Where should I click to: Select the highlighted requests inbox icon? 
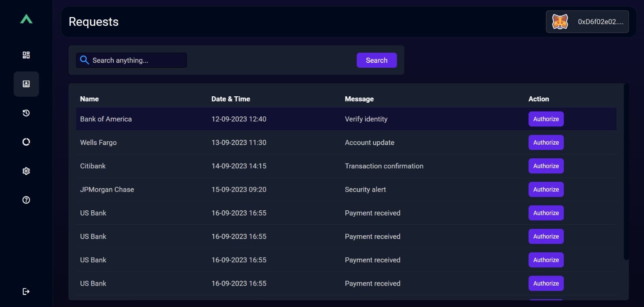click(x=26, y=84)
